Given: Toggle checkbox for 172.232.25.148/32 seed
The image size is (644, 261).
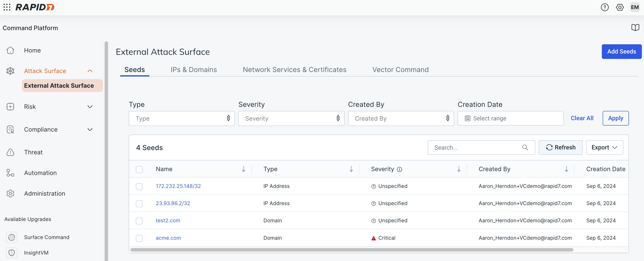Looking at the screenshot, I should pyautogui.click(x=139, y=186).
